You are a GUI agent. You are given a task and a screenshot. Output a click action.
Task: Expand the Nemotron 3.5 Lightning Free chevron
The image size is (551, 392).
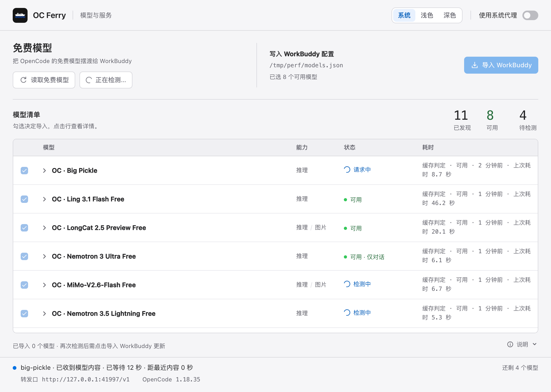(45, 314)
